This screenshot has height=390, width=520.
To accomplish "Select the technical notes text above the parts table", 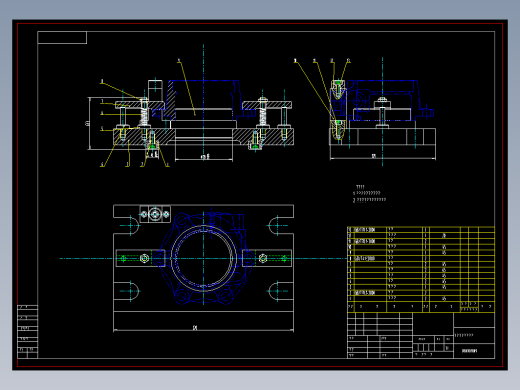I will (369, 194).
